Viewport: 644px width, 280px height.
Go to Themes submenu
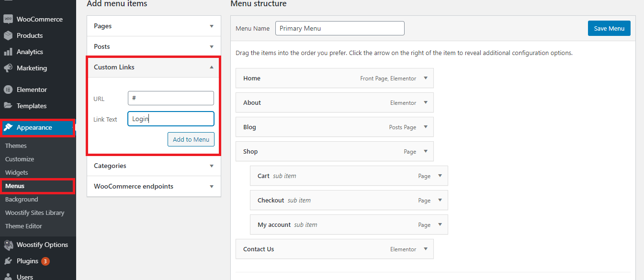(16, 146)
